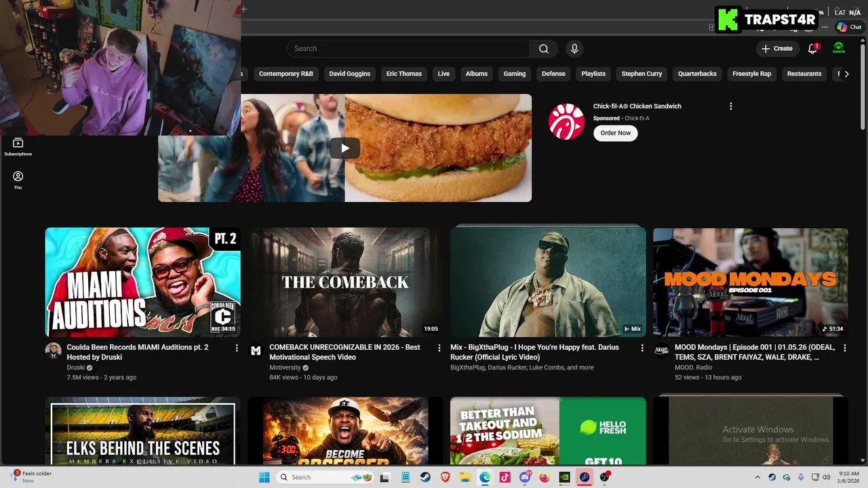Click Druski channel avatar

pos(53,350)
